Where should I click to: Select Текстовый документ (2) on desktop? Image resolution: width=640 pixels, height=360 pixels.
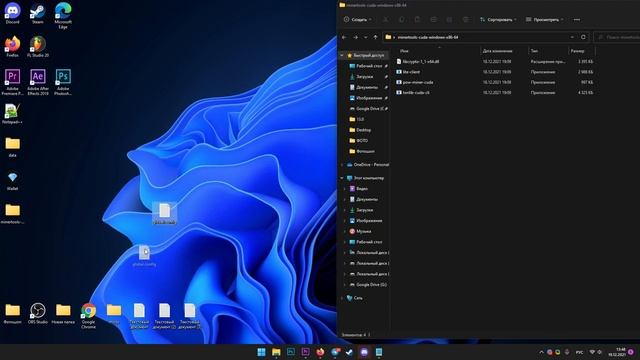164,316
